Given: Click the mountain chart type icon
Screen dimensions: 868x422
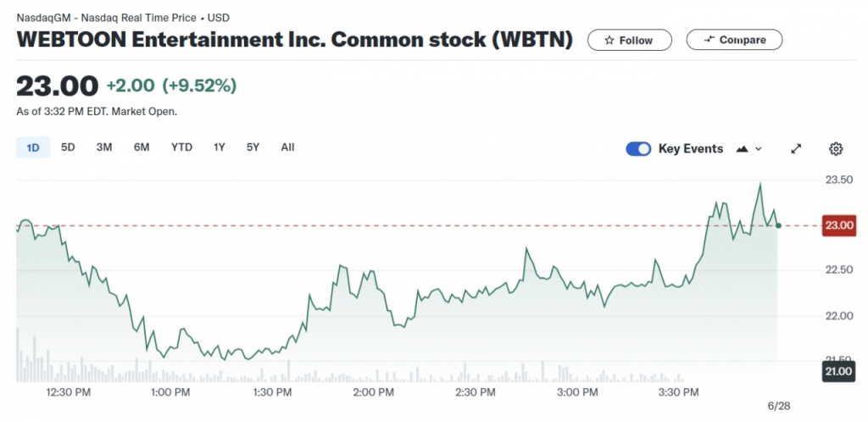Looking at the screenshot, I should point(743,149).
